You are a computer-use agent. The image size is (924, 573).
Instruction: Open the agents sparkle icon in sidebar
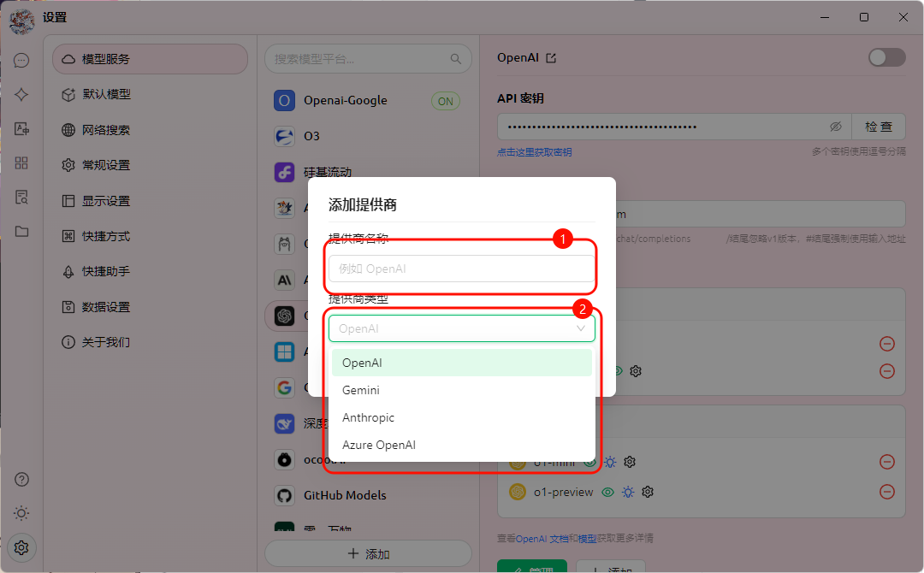tap(22, 95)
